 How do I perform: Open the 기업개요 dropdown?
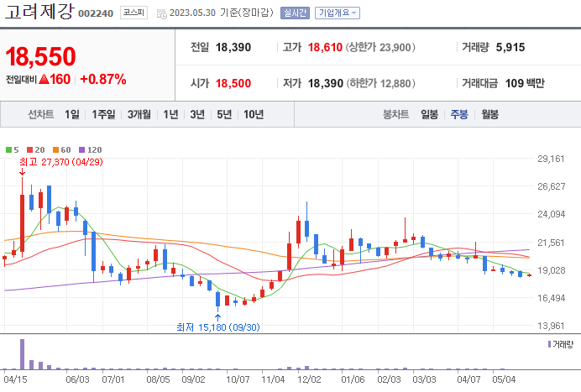[338, 13]
